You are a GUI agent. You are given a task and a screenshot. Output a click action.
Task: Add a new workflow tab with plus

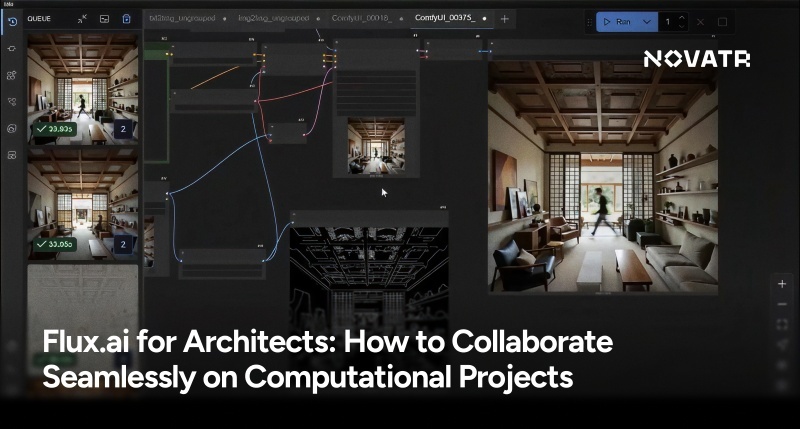[504, 18]
